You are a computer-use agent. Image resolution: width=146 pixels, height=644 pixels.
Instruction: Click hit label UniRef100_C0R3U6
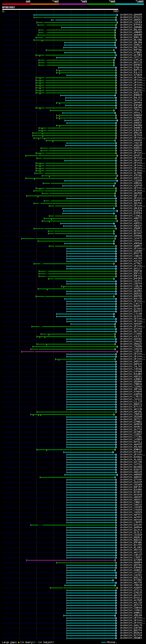coord(131,369)
